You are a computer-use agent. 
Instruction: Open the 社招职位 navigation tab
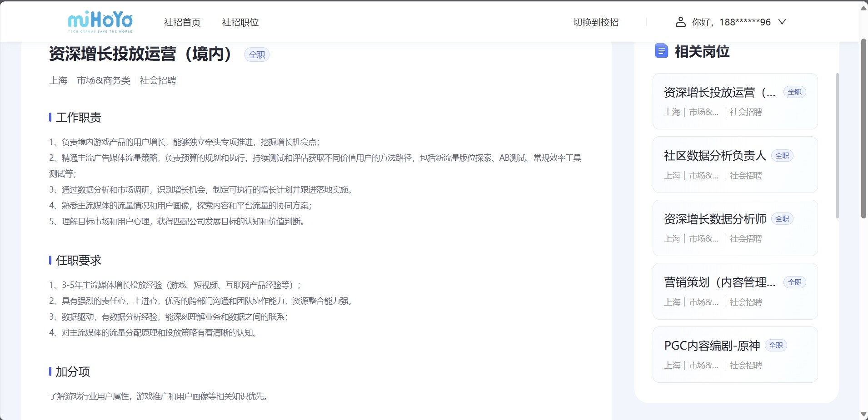(x=240, y=22)
